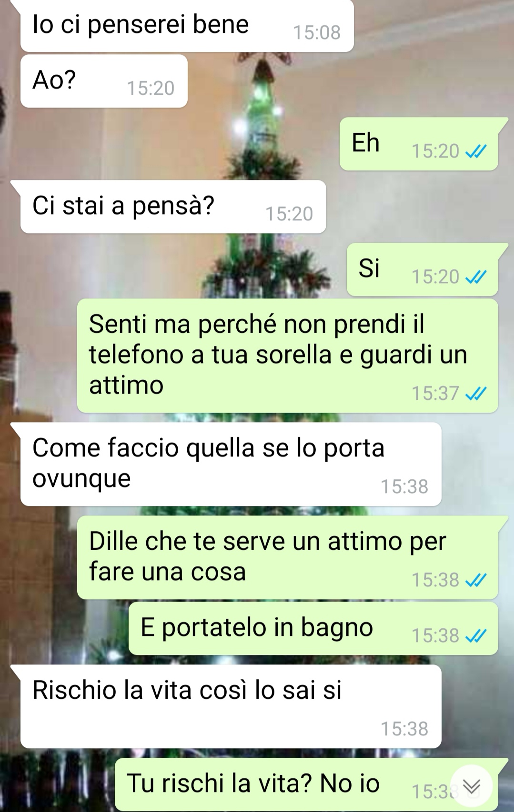Tap the 15:08 timestamp on first message
Image resolution: width=514 pixels, height=812 pixels.
[317, 32]
